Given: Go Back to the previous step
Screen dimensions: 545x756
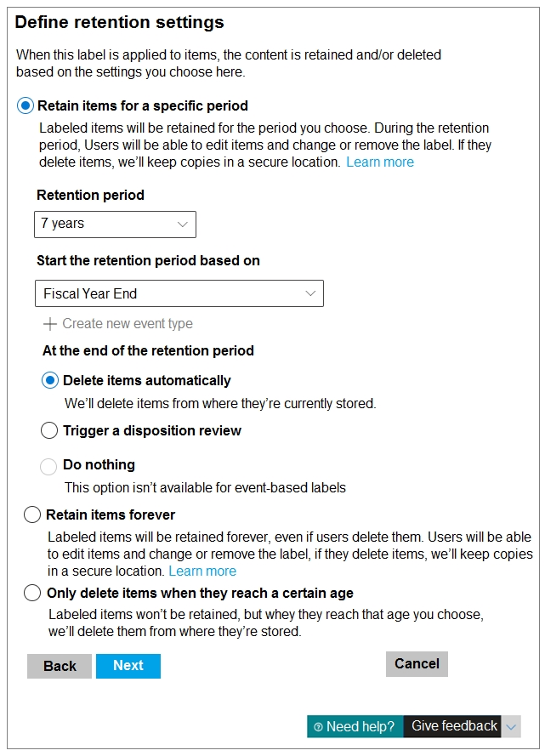Looking at the screenshot, I should pos(60,666).
